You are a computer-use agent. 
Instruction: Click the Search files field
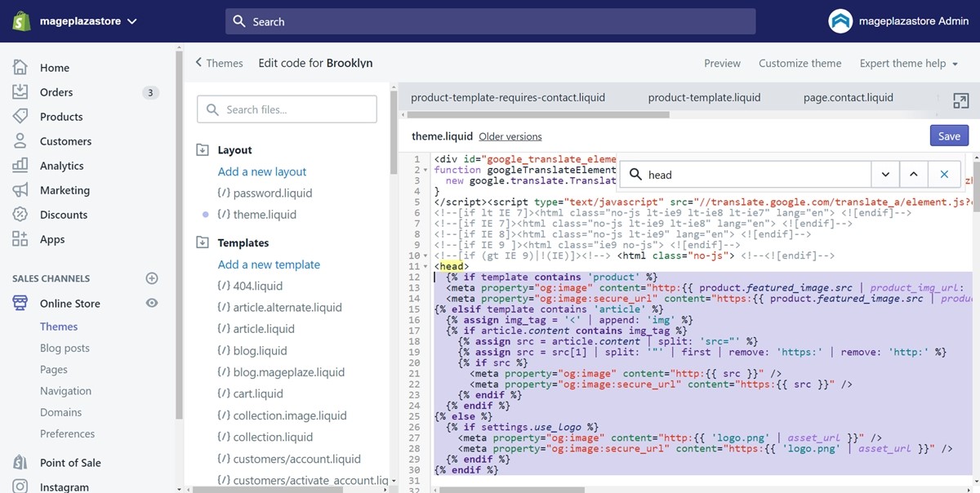click(x=287, y=109)
